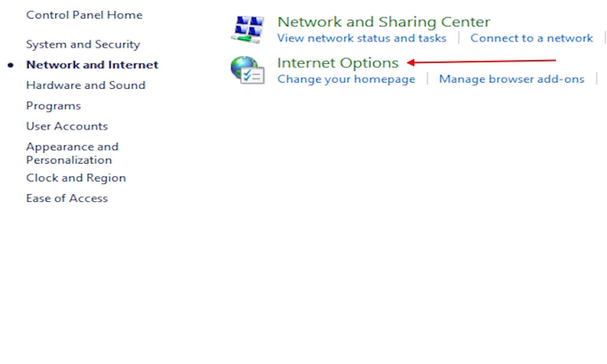Go to Clock and Region
This screenshot has height=364, width=607.
[76, 178]
